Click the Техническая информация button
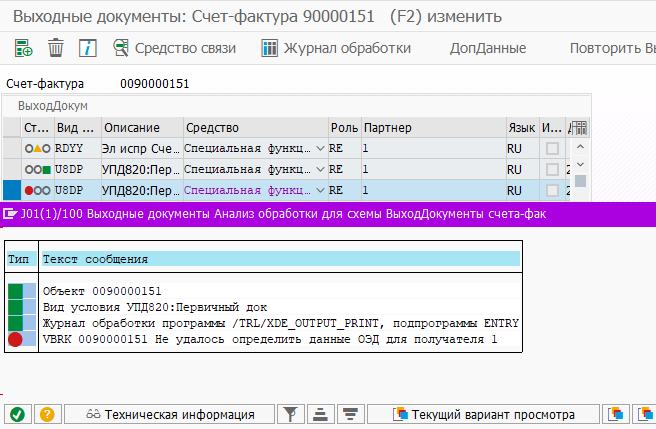The height and width of the screenshot is (429, 656). tap(168, 414)
